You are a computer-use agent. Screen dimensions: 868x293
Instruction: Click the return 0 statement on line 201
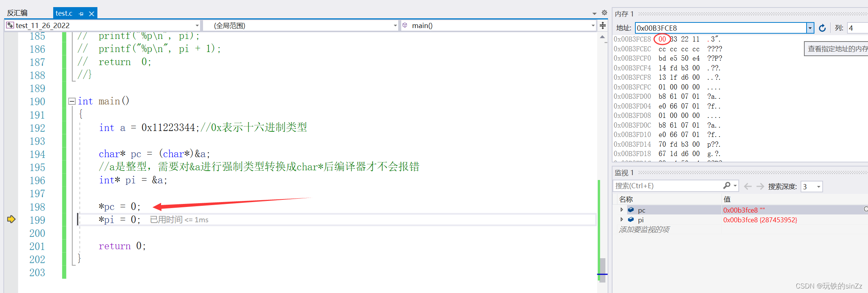[122, 246]
